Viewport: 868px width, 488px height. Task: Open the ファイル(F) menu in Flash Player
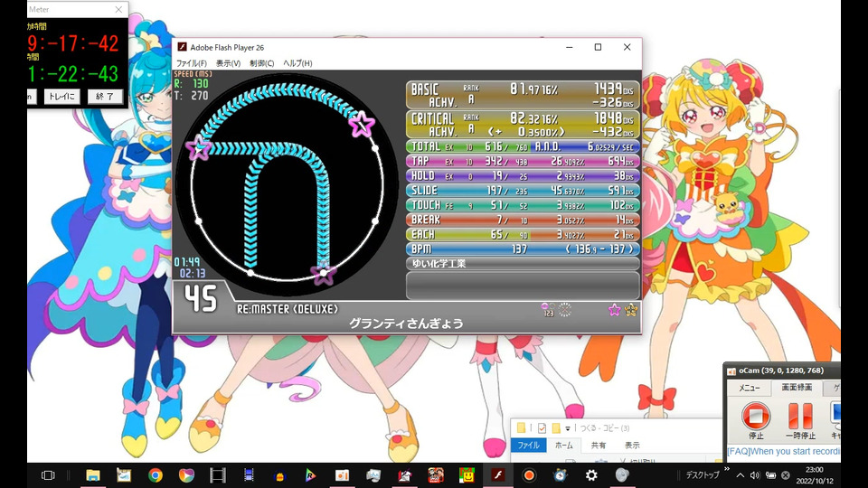pyautogui.click(x=192, y=63)
